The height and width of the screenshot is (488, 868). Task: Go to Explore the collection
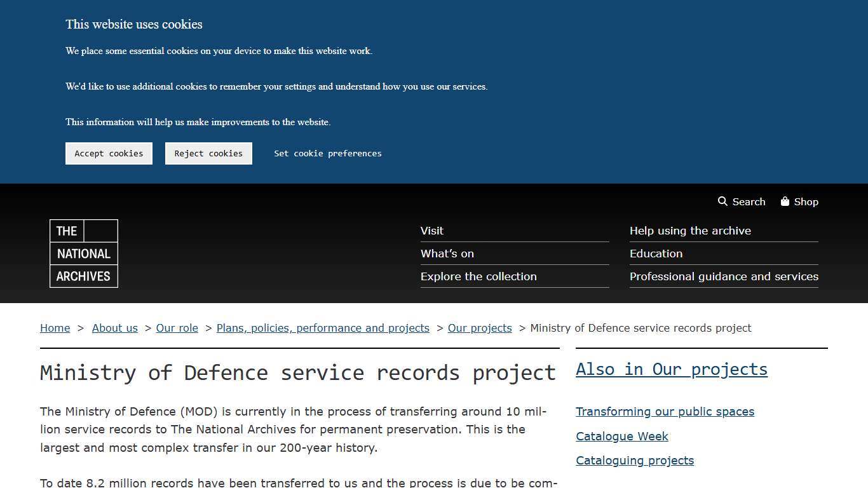pyautogui.click(x=478, y=276)
